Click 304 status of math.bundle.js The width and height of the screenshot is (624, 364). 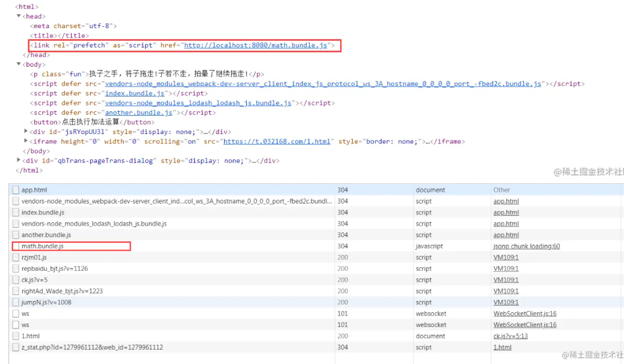[342, 246]
